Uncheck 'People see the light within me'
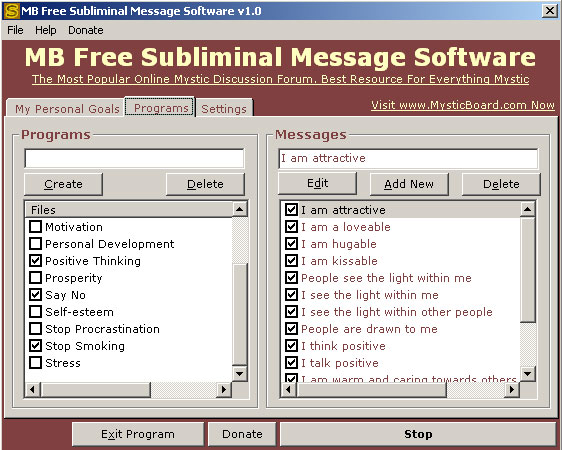This screenshot has width=562, height=450. click(291, 278)
